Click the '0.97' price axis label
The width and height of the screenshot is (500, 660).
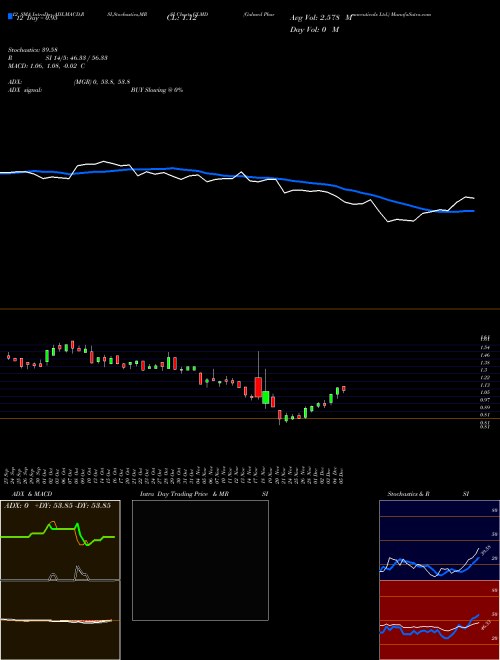[485, 399]
